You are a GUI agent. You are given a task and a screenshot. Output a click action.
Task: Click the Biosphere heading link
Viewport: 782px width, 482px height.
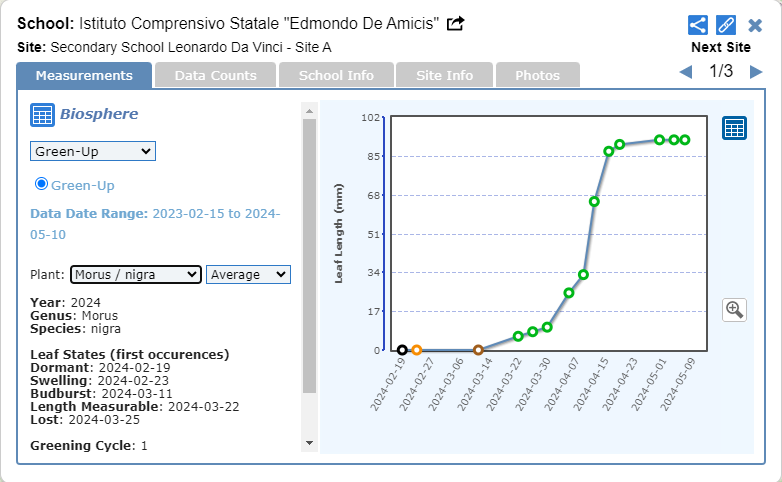(99, 114)
